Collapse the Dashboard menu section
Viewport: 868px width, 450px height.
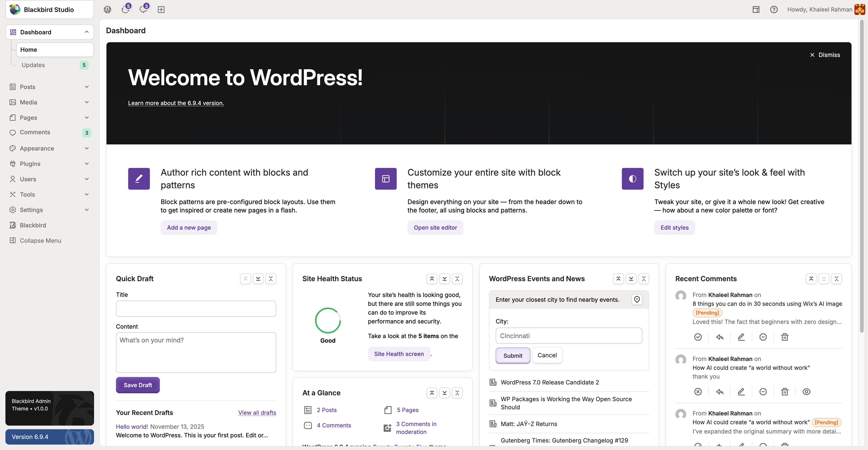tap(87, 32)
